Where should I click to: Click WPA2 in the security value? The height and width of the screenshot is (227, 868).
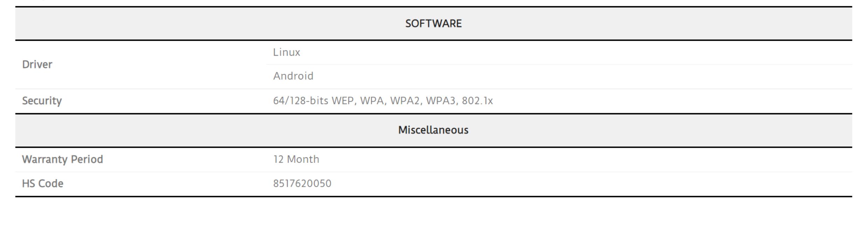click(405, 101)
